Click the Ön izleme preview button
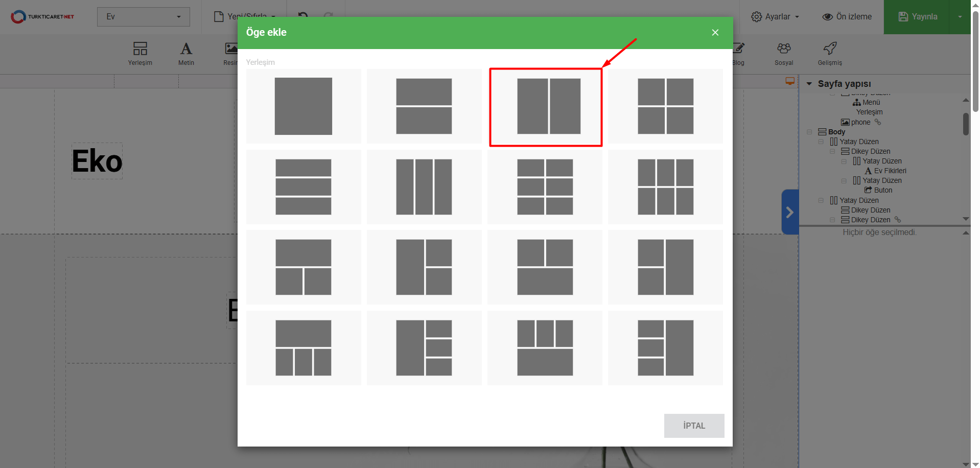 point(847,17)
